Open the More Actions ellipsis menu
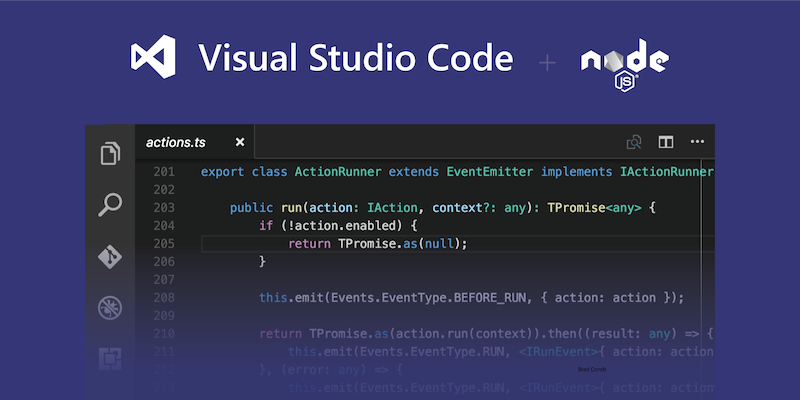Image resolution: width=800 pixels, height=400 pixels. click(x=697, y=142)
